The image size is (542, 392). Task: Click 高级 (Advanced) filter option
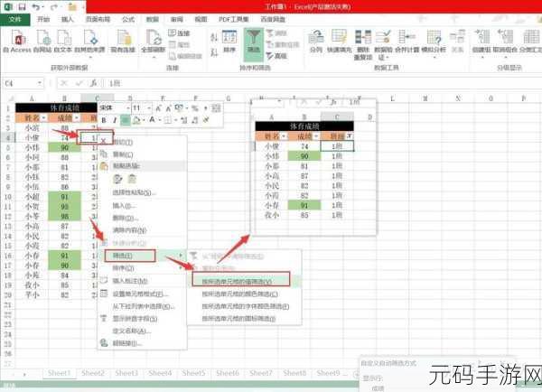click(x=277, y=56)
